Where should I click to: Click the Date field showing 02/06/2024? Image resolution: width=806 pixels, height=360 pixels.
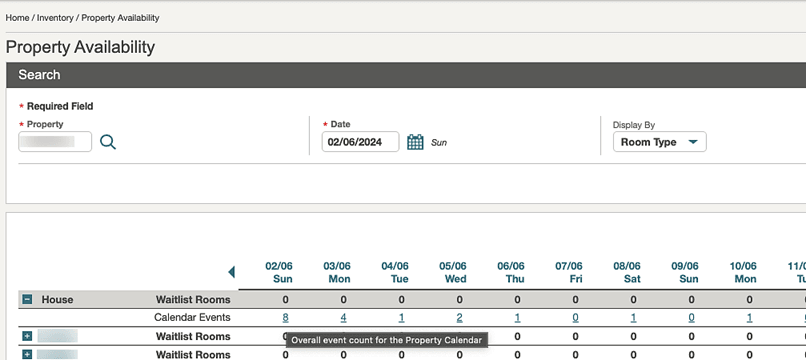360,142
